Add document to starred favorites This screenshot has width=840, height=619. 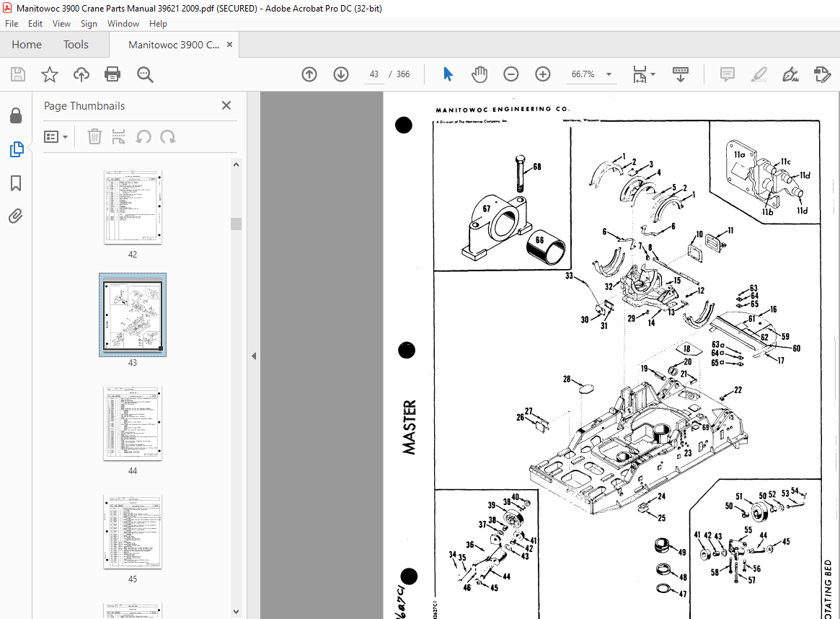49,74
